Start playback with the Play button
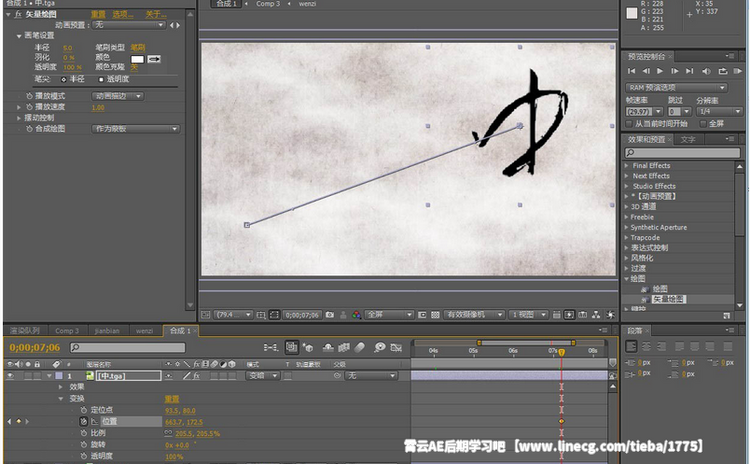 click(660, 71)
